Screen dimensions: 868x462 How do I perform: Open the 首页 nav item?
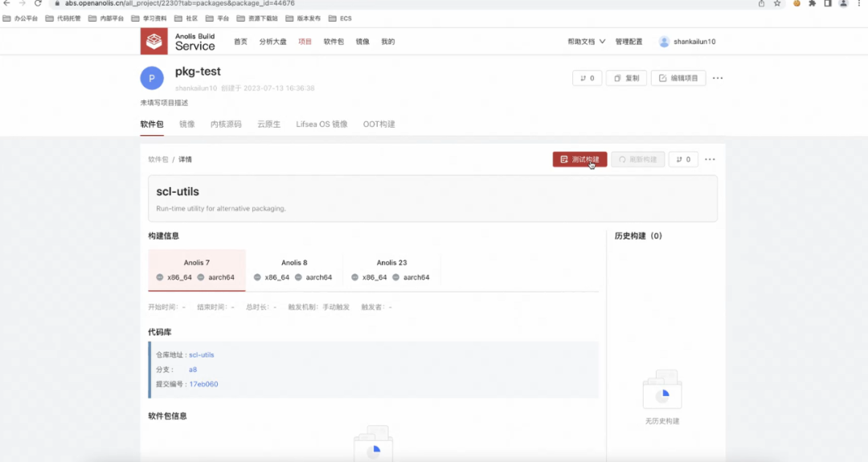pos(240,42)
